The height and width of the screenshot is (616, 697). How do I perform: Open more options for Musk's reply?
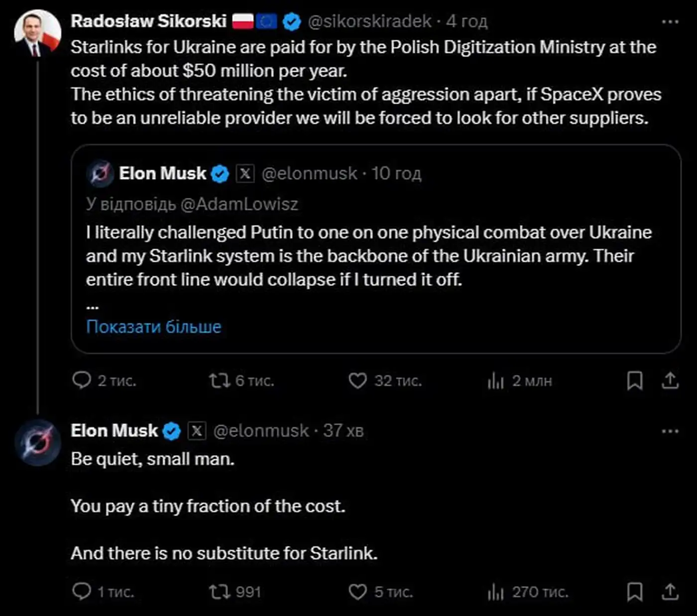pos(670,431)
